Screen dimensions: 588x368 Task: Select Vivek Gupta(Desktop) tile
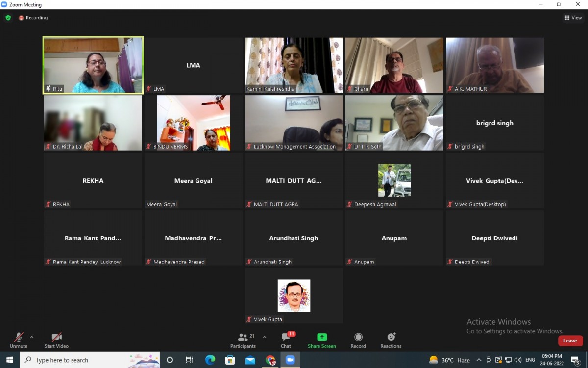(x=495, y=181)
